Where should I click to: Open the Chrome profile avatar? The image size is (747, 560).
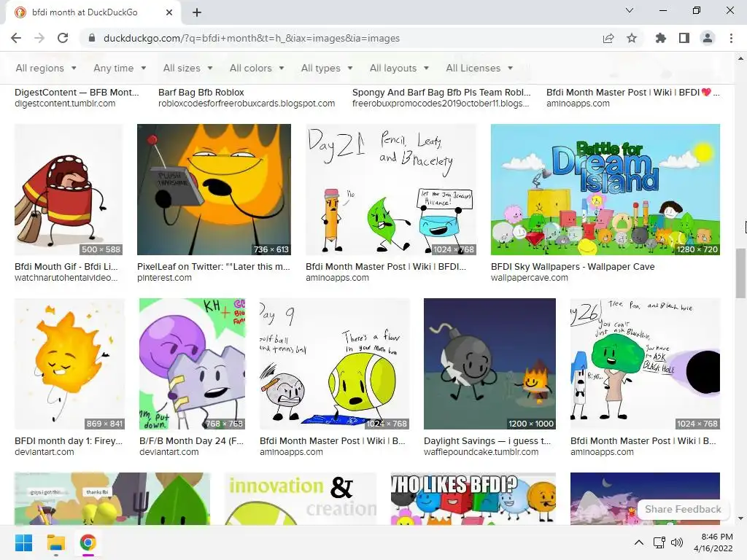pyautogui.click(x=708, y=38)
